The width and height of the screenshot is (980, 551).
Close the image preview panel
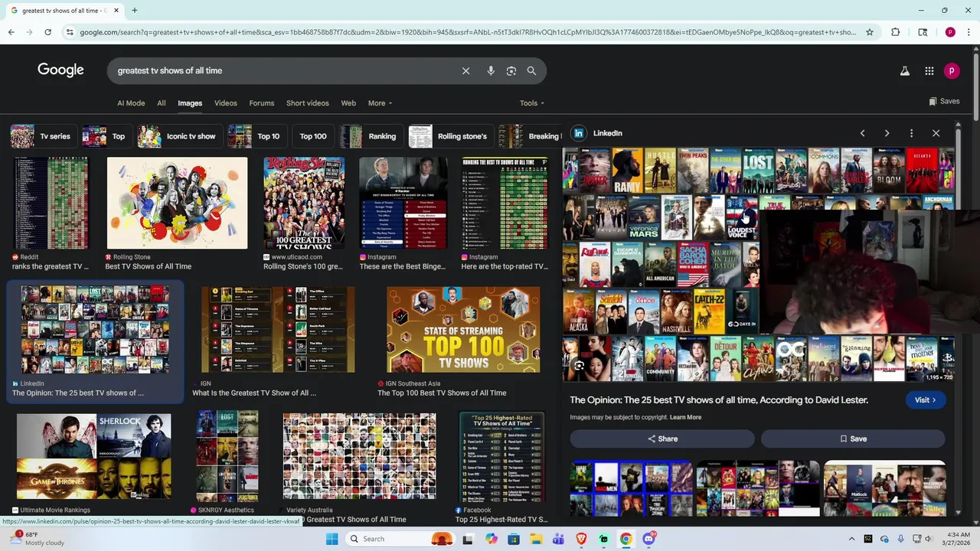point(936,133)
